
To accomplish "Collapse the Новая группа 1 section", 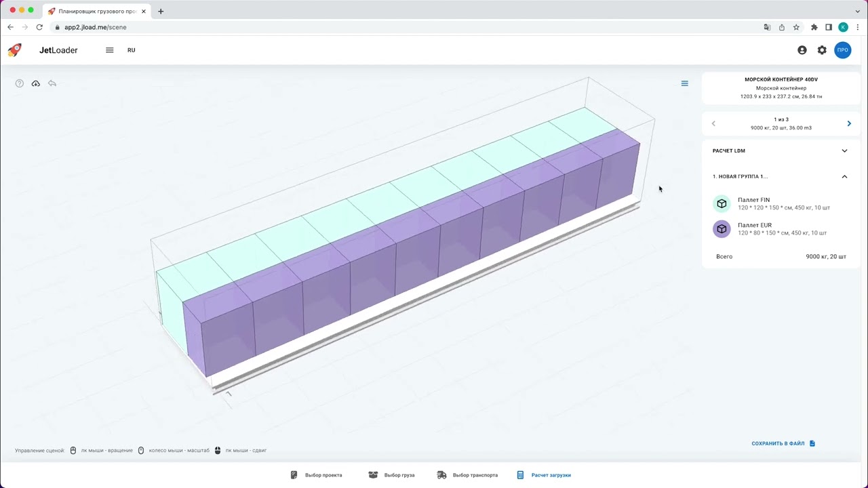I will coord(780,176).
